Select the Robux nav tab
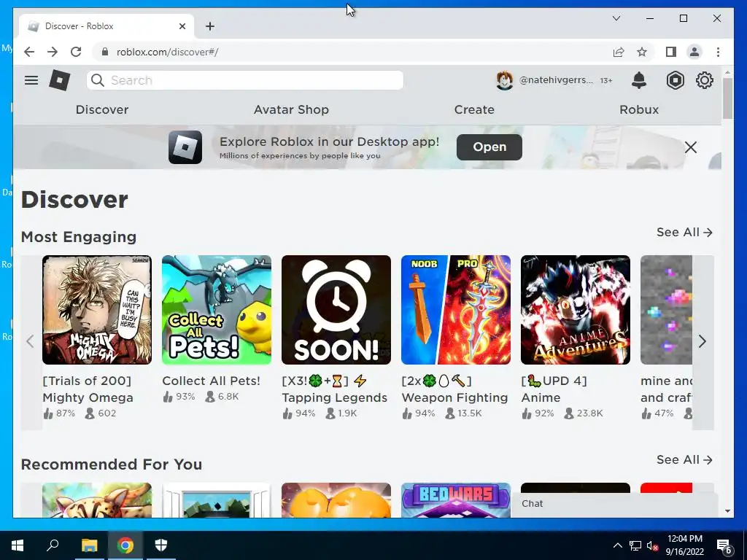747x560 pixels. pos(639,109)
